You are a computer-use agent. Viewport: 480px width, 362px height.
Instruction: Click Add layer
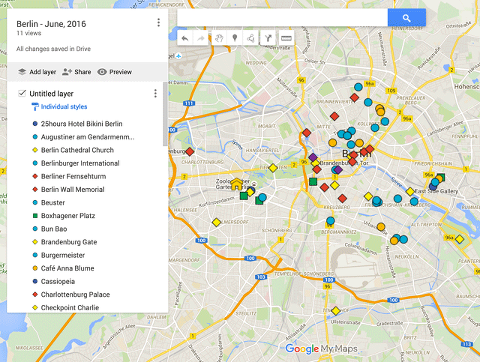point(37,72)
